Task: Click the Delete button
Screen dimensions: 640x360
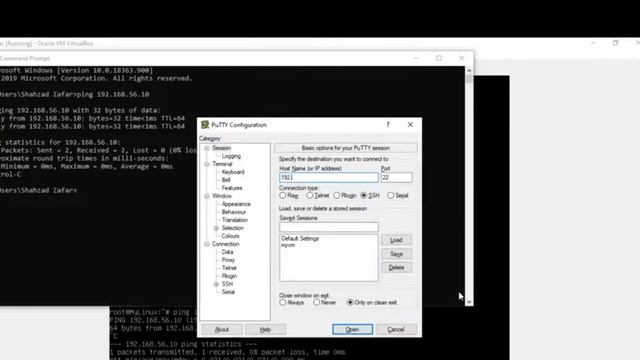Action: point(396,268)
